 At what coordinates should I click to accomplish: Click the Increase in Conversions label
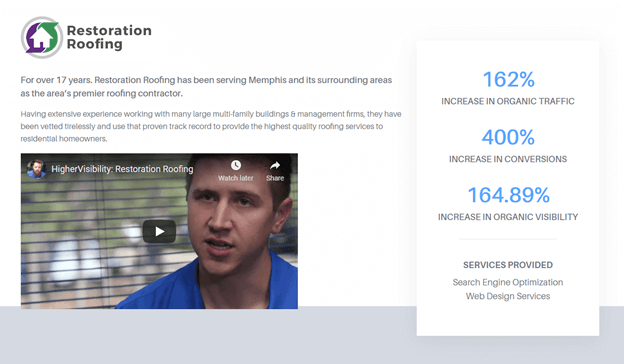coord(508,159)
